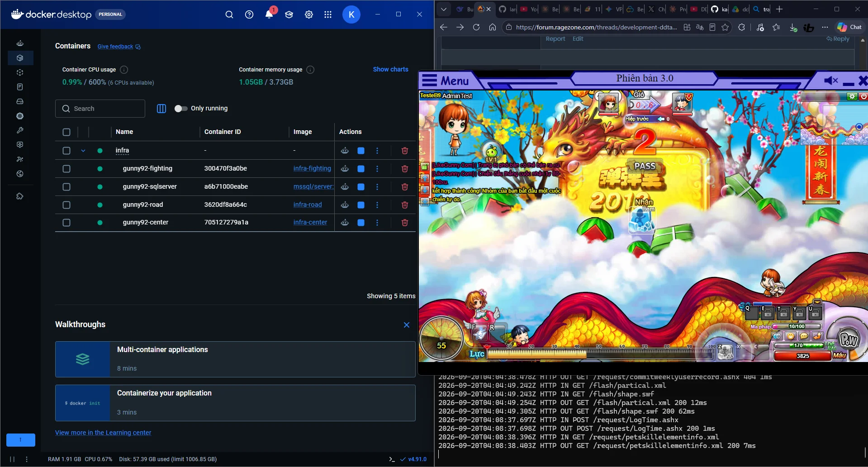
Task: Open more actions for gunny92-sqlserver
Action: [377, 187]
